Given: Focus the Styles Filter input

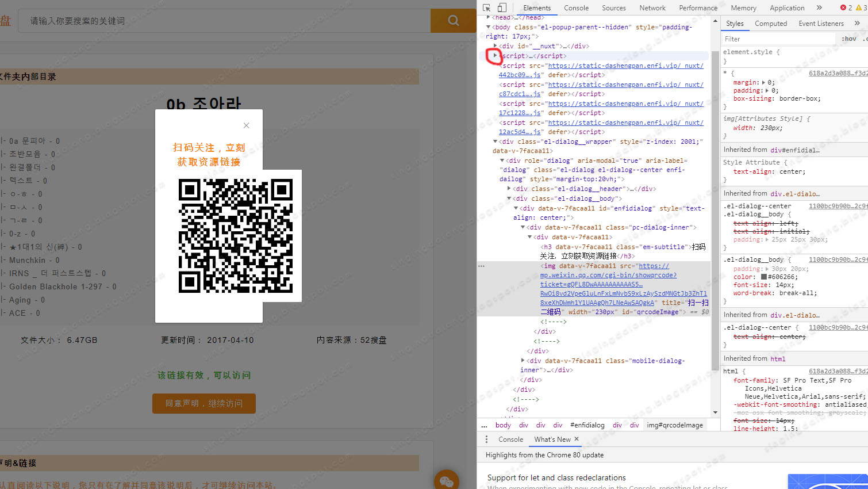Looking at the screenshot, I should pos(779,39).
